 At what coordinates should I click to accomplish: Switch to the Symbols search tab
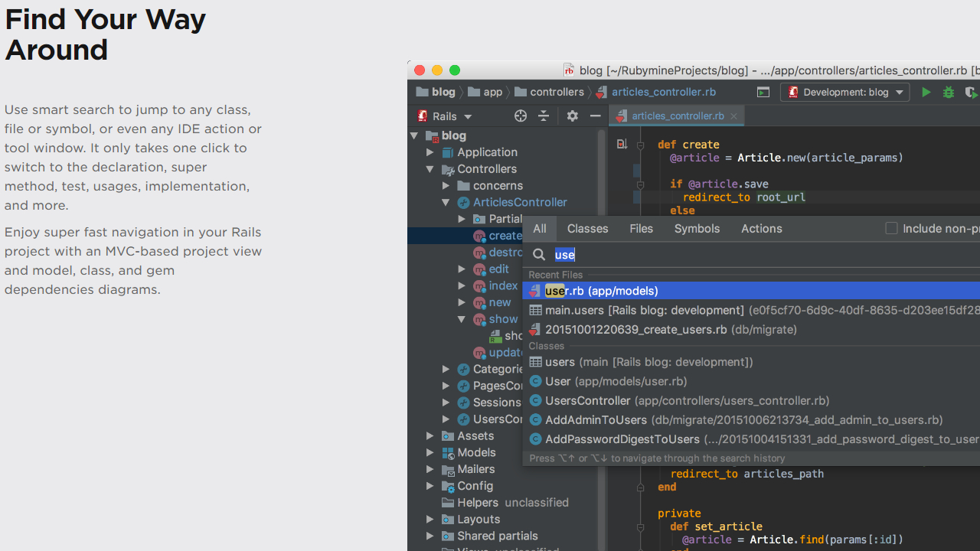tap(697, 229)
